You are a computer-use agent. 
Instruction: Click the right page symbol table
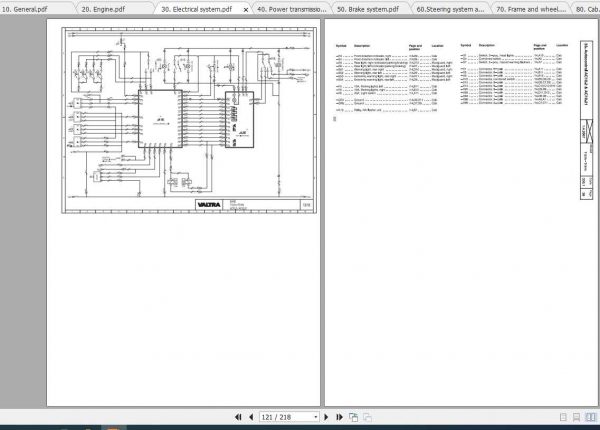click(x=452, y=77)
